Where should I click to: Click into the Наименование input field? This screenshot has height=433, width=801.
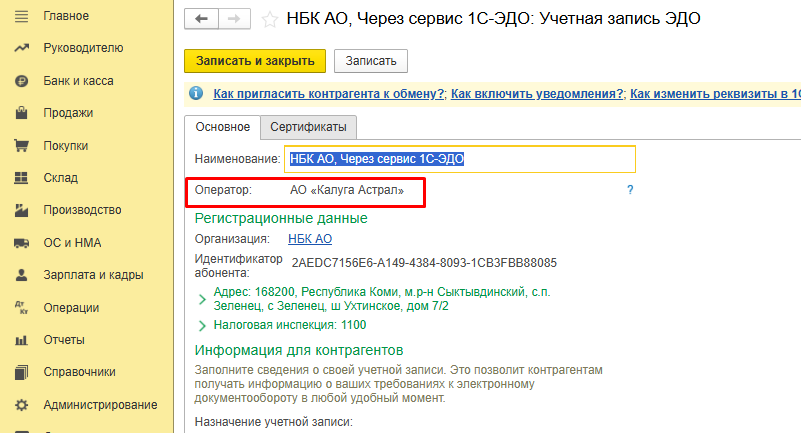click(x=461, y=159)
